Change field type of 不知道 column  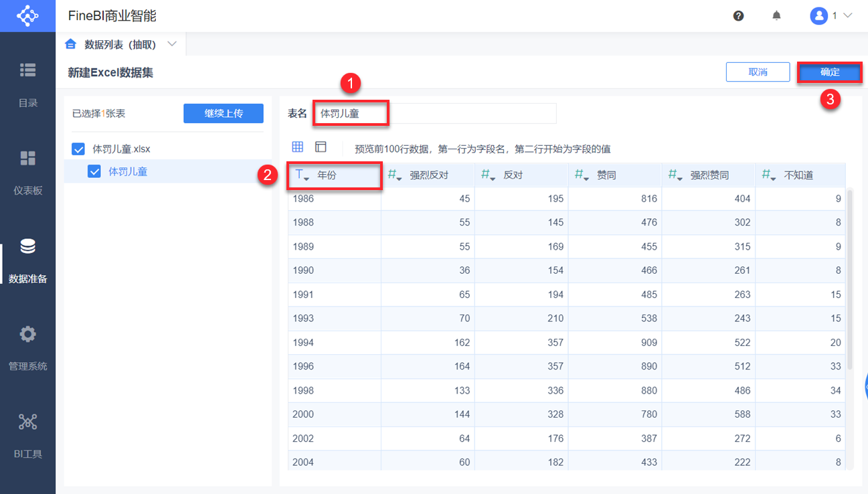tap(770, 175)
